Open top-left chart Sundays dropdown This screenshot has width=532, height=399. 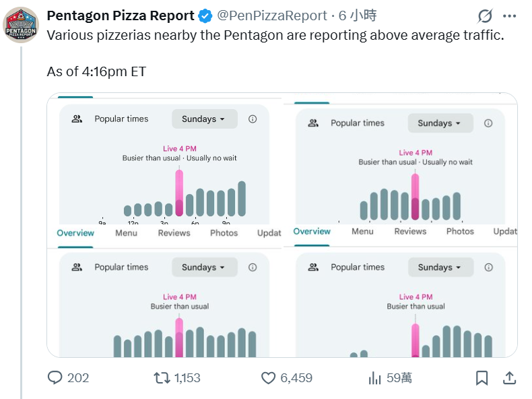(x=204, y=119)
